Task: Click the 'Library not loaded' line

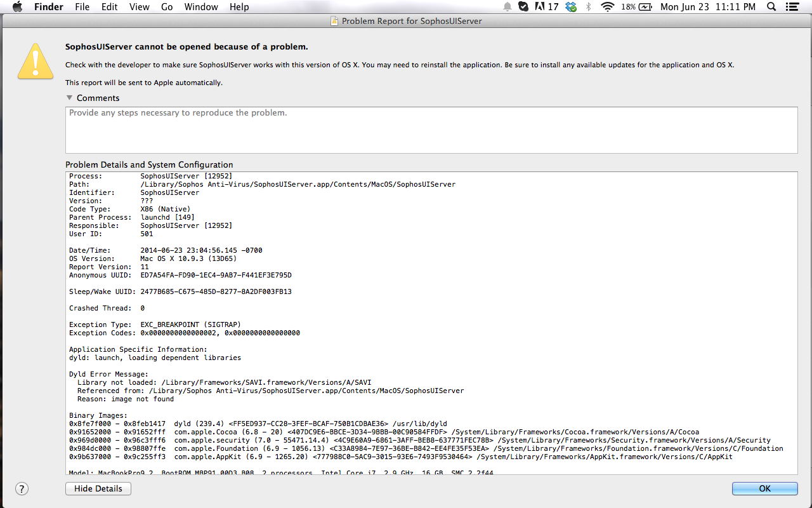Action: (x=224, y=382)
